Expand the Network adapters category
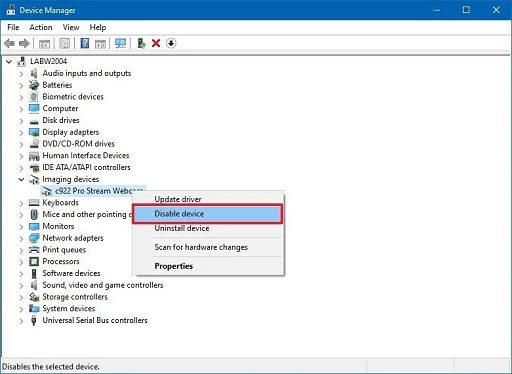Viewport: 512px width, 374px height. (x=21, y=239)
